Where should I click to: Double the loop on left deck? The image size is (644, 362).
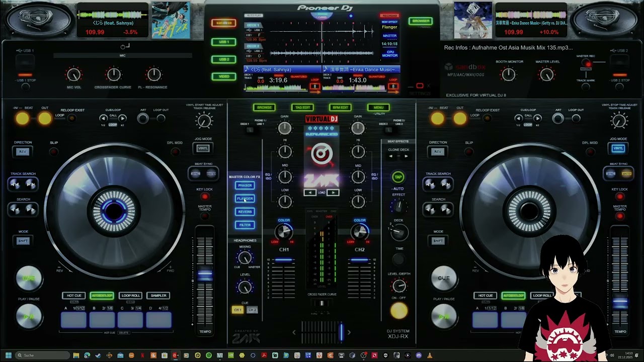click(122, 118)
